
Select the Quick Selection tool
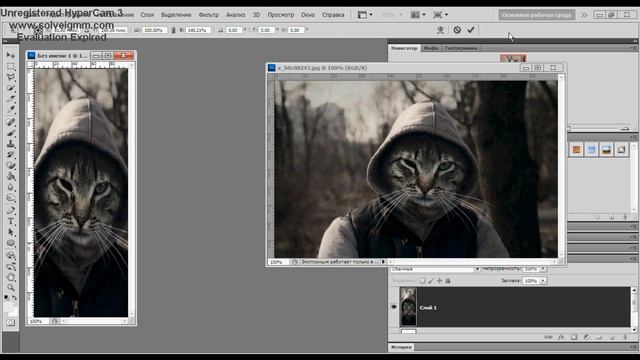(x=11, y=88)
